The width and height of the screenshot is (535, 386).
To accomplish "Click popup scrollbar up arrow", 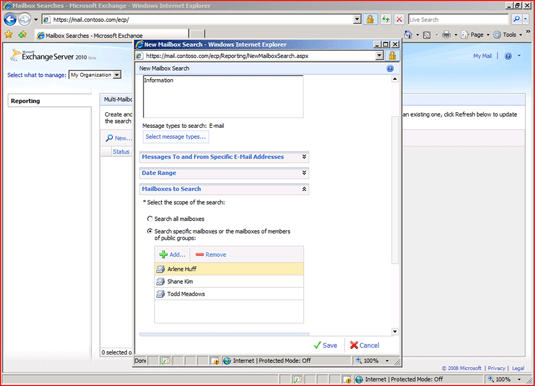I will (395, 79).
